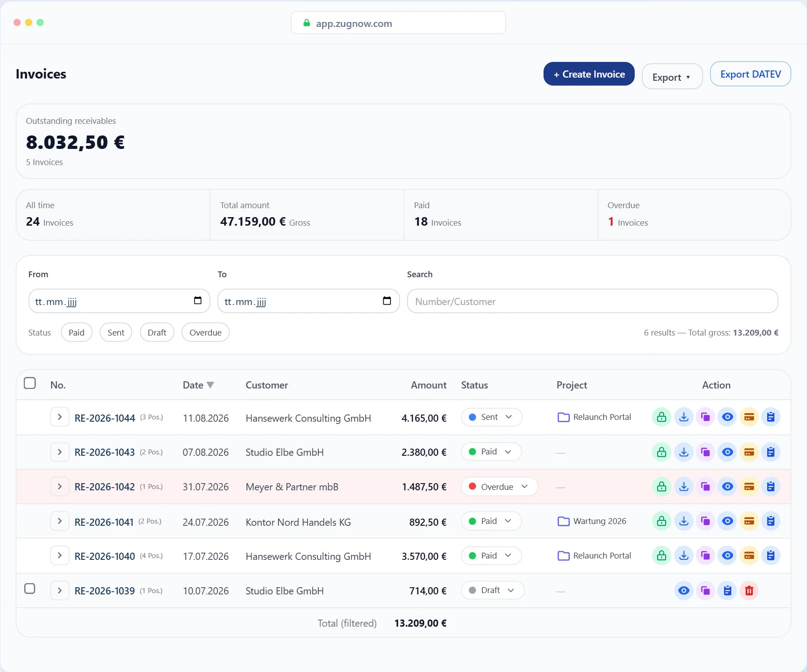The image size is (807, 672).
Task: Click the browser address bar showing app.zugnow.com
Action: pos(399,23)
